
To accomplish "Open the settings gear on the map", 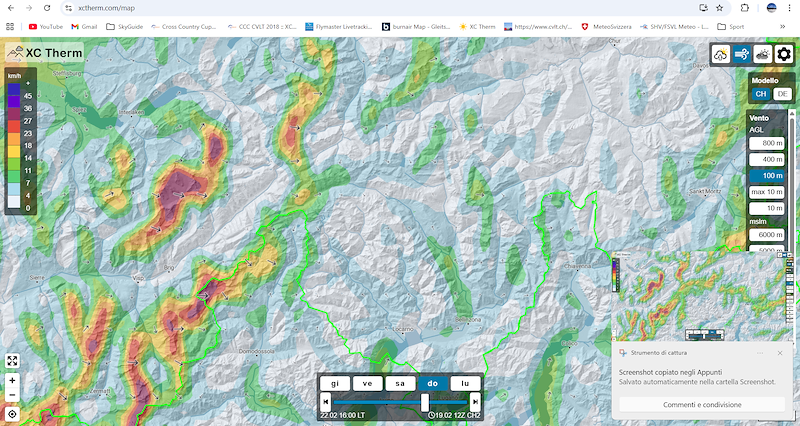I will click(784, 54).
